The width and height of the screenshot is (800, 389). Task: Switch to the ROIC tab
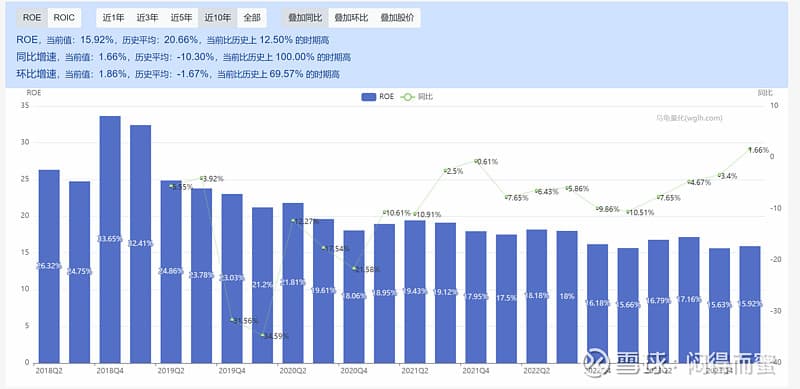point(64,18)
